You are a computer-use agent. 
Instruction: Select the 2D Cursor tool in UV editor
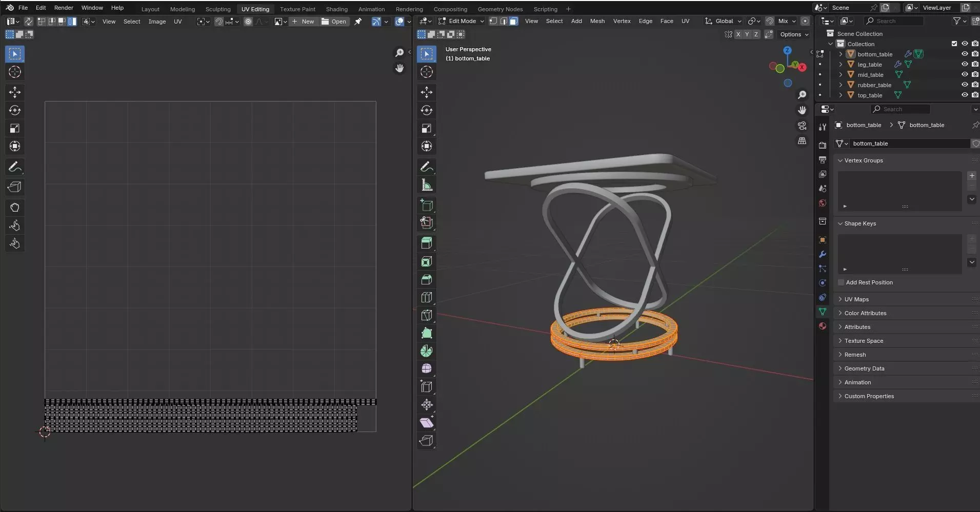[x=15, y=72]
